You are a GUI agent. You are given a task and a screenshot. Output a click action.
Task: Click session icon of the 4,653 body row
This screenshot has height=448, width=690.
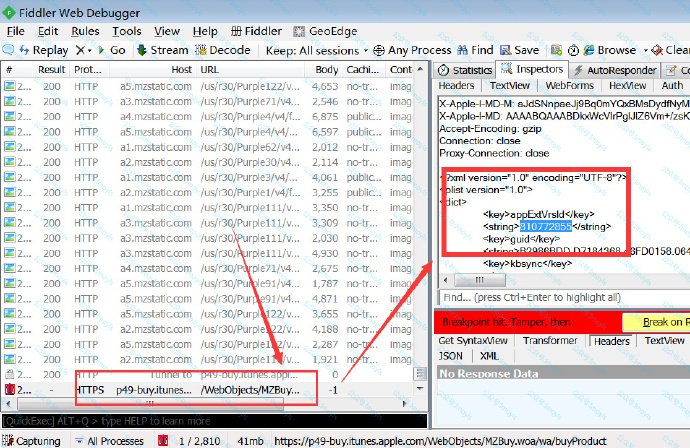pyautogui.click(x=9, y=86)
